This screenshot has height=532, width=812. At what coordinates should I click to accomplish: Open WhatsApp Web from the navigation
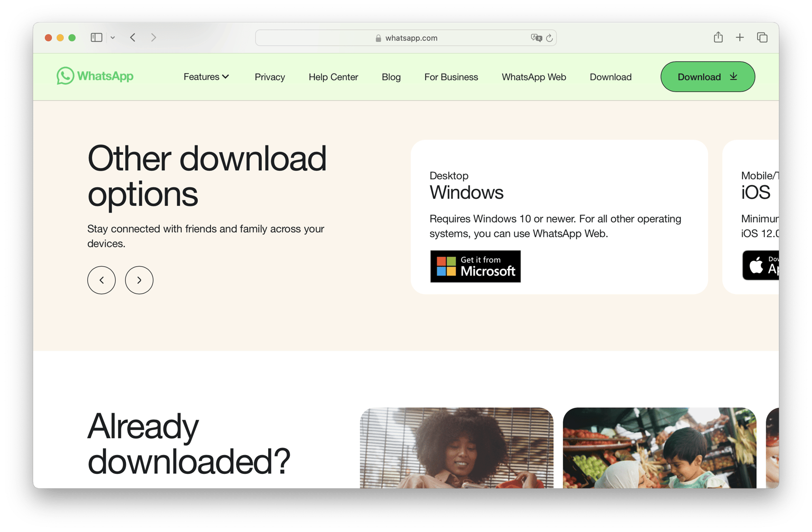click(533, 76)
